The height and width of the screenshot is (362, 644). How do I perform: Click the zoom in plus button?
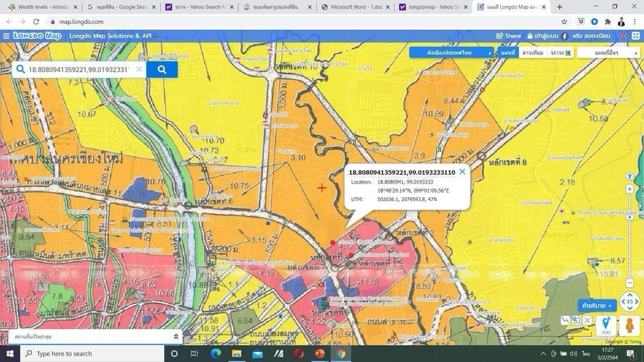[630, 189]
